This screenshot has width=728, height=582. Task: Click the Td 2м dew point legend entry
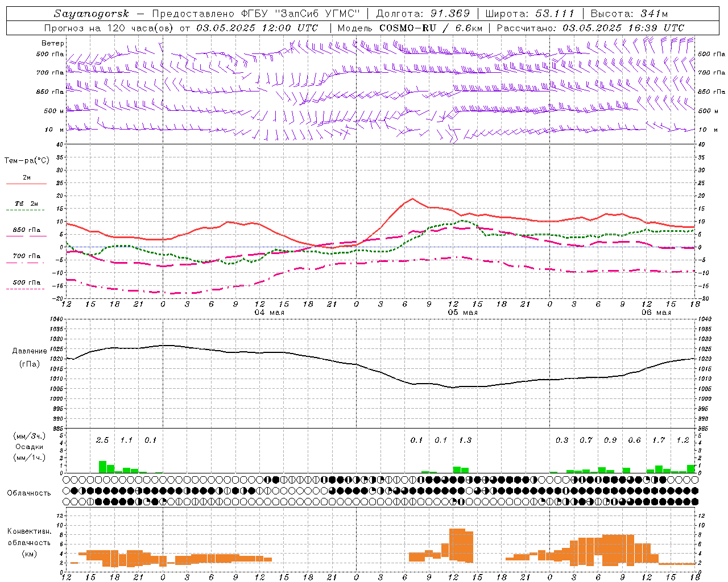[x=27, y=203]
